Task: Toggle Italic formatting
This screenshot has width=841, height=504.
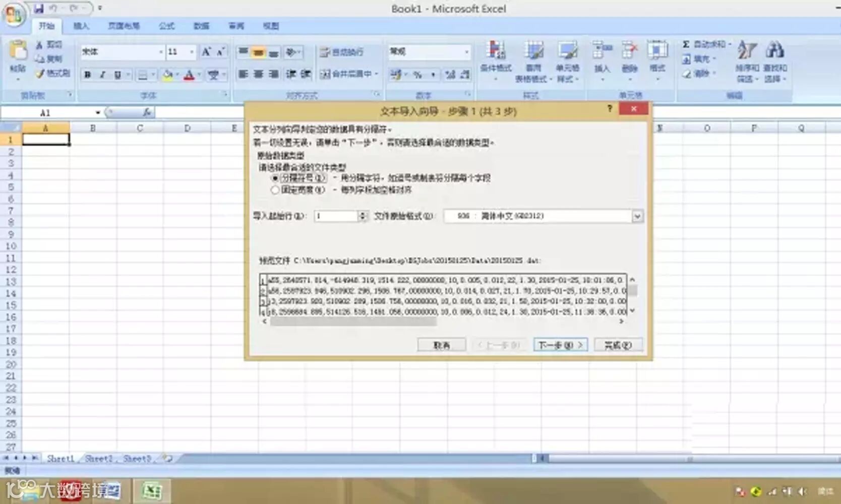Action: (x=102, y=75)
